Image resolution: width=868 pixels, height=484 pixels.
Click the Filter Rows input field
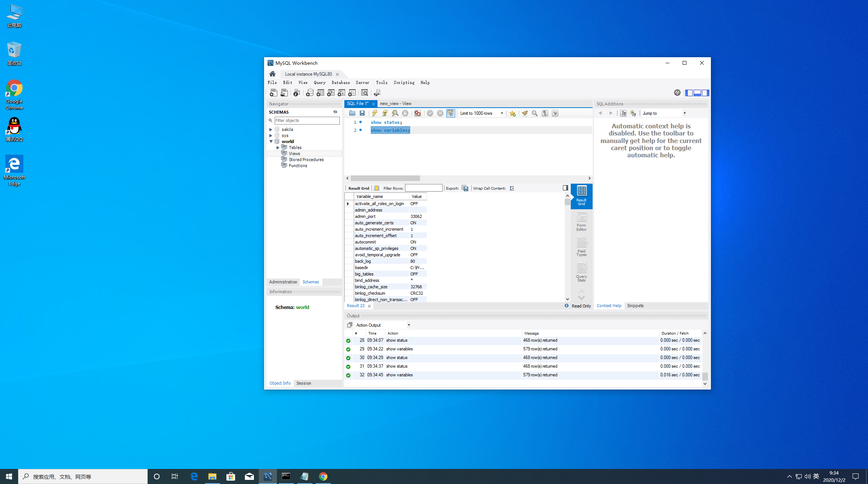(423, 188)
